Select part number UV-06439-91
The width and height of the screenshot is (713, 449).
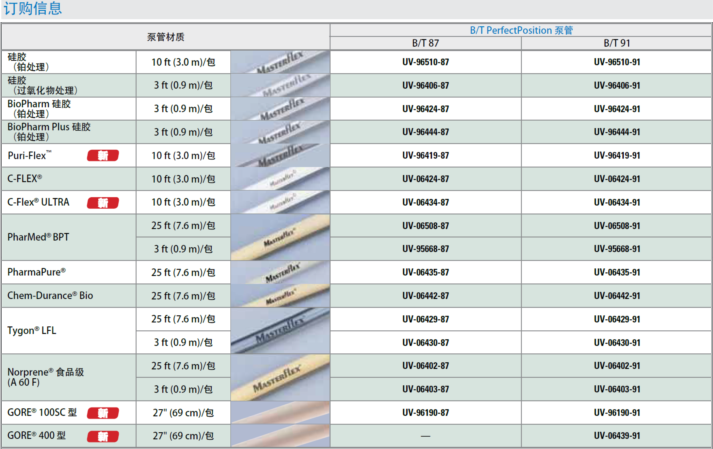coord(617,436)
